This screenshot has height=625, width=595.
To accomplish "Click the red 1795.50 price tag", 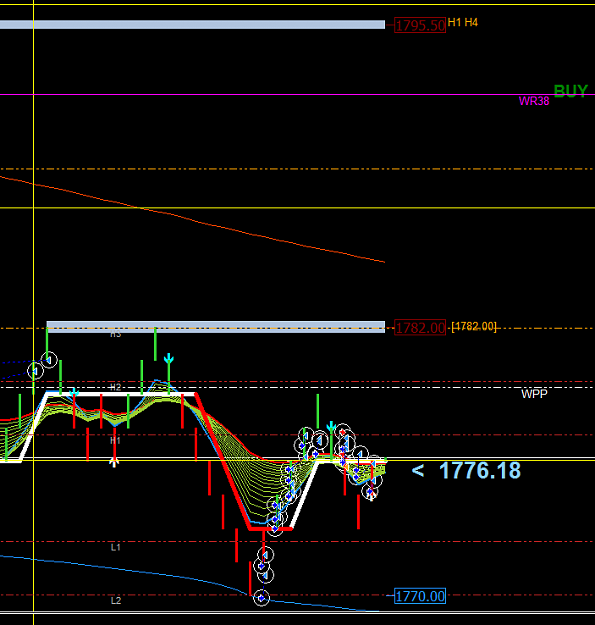I will (420, 26).
